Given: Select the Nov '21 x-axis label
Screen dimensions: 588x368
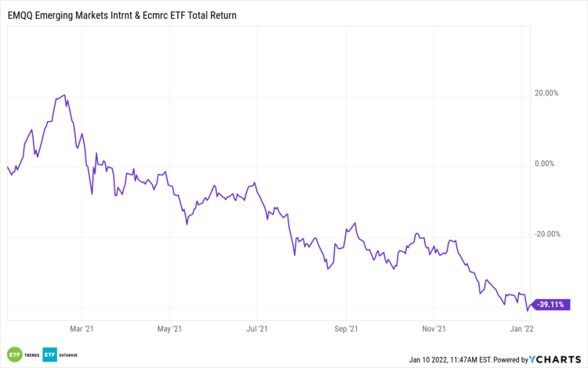Looking at the screenshot, I should click(x=435, y=330).
